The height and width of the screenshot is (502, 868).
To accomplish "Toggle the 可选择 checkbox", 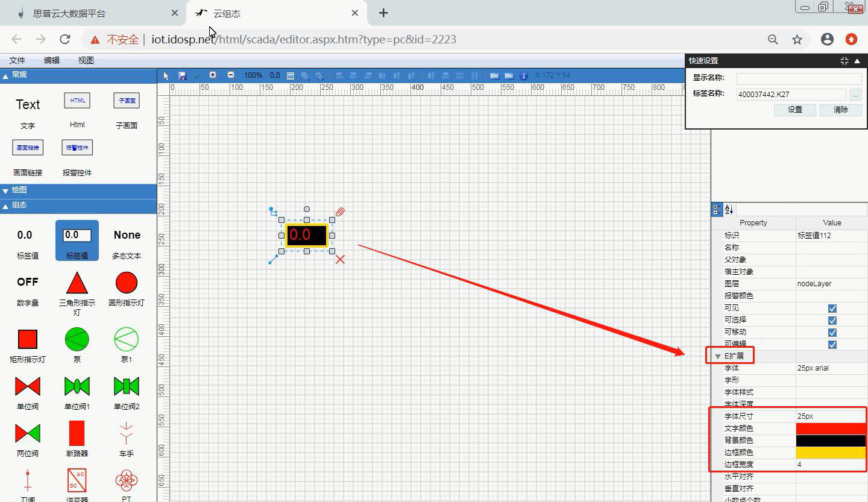I will click(832, 320).
